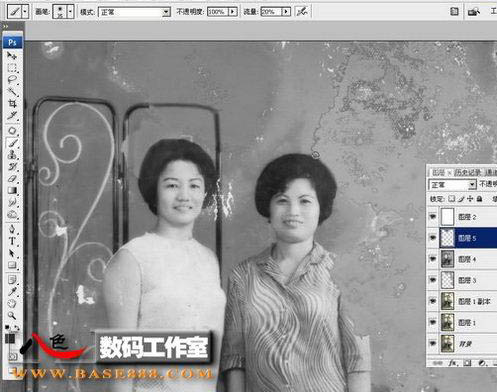Image resolution: width=497 pixels, height=392 pixels.
Task: Hide layer 图层 3 via eye icon
Action: pyautogui.click(x=433, y=280)
